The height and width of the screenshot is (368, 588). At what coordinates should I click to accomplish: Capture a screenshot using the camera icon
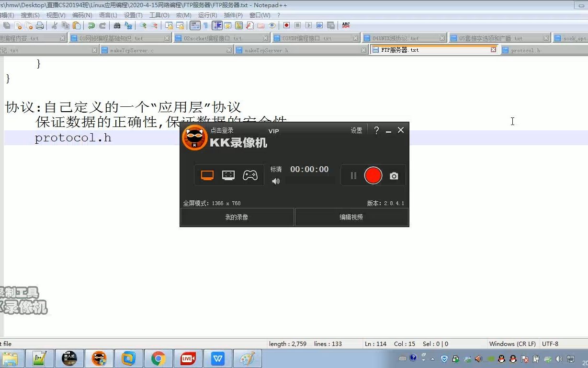coord(394,175)
